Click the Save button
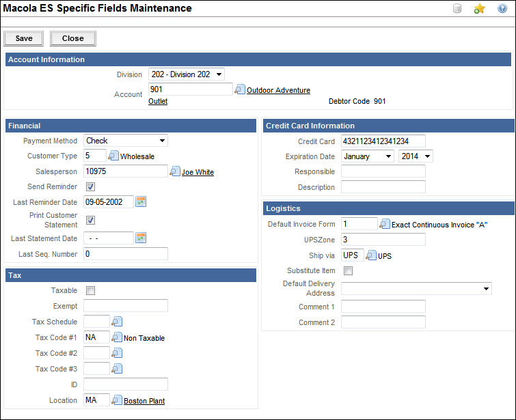Viewport: 516px width, 420px height. point(24,38)
